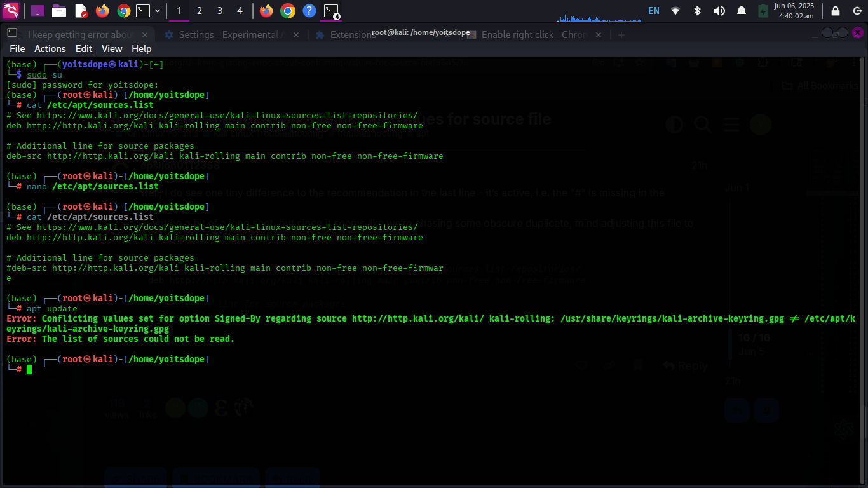Click 'The list of sources could not be read.' error
Image resolution: width=868 pixels, height=488 pixels.
click(x=139, y=339)
